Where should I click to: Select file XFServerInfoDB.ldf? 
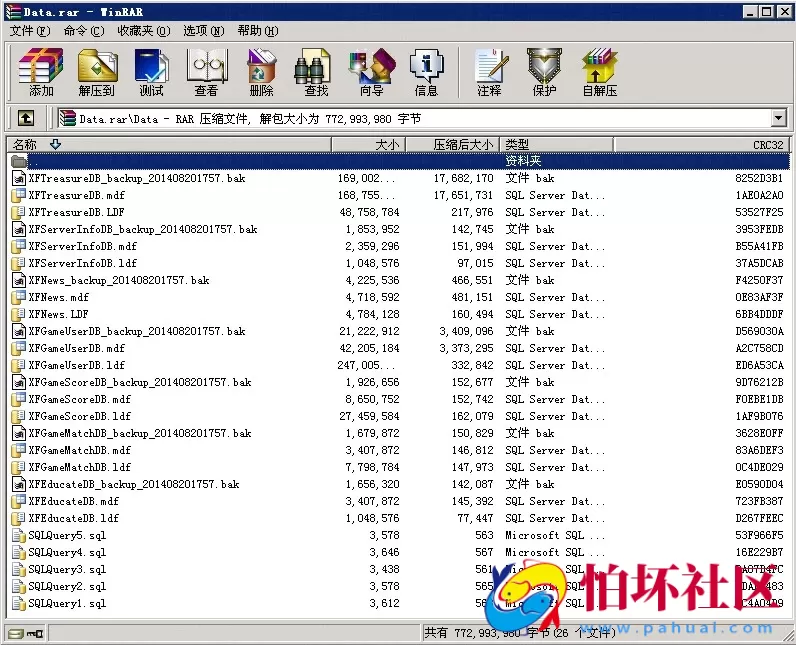83,263
